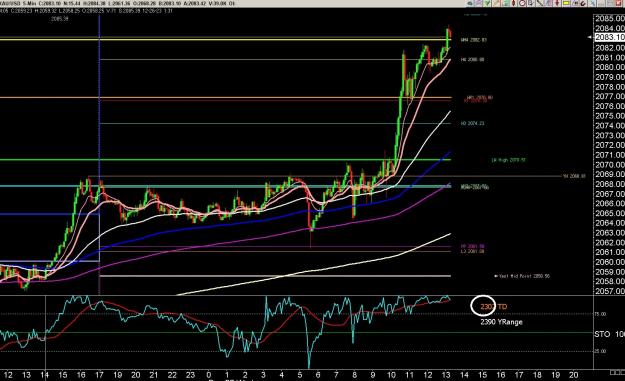The image size is (625, 381).
Task: Click the 75.00 stochastic scale label
Action: tap(600, 314)
